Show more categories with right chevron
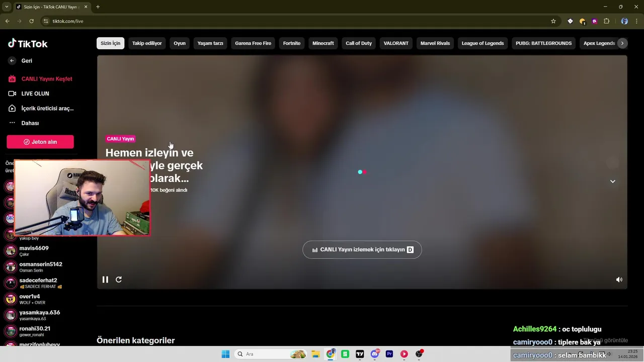Image resolution: width=644 pixels, height=362 pixels. click(x=622, y=43)
